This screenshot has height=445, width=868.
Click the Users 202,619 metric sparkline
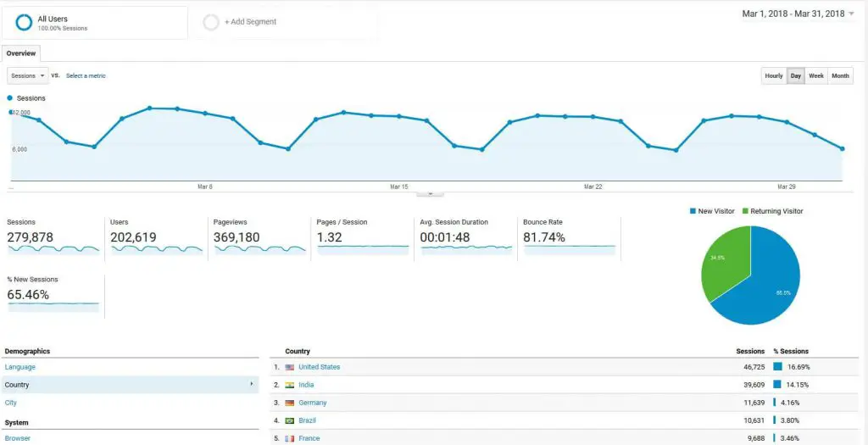pos(157,249)
